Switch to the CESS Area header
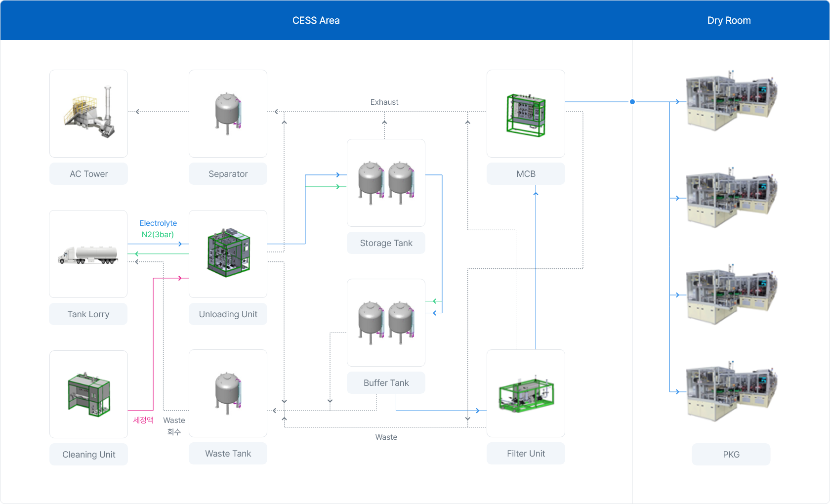The height and width of the screenshot is (504, 830). point(316,20)
